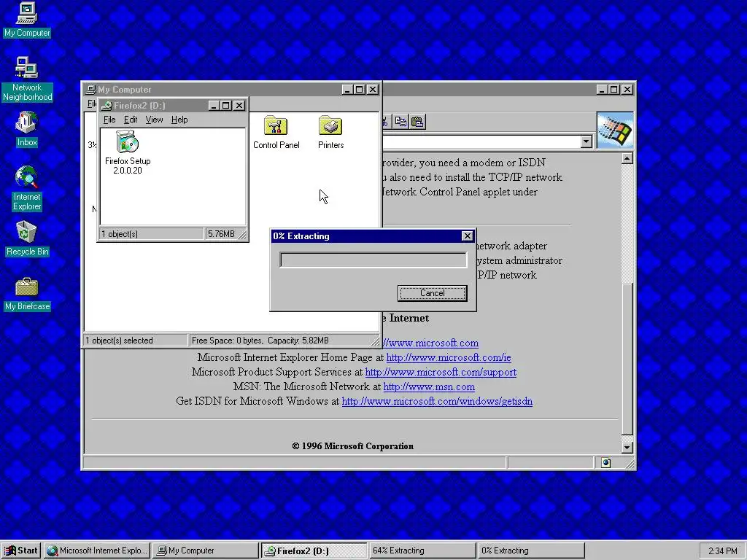
Task: Close the Firefox2 (D:) window
Action: coord(239,105)
